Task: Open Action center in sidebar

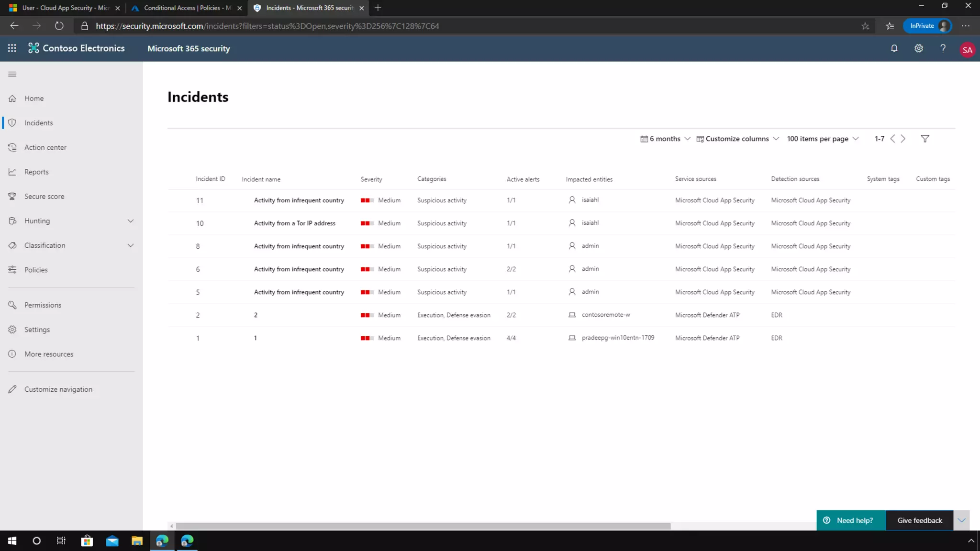Action: pyautogui.click(x=45, y=147)
